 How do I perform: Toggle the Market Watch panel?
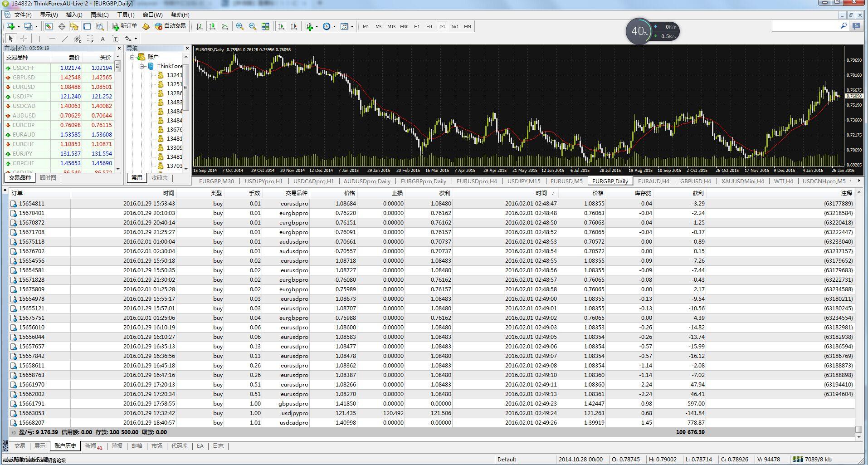coord(49,26)
